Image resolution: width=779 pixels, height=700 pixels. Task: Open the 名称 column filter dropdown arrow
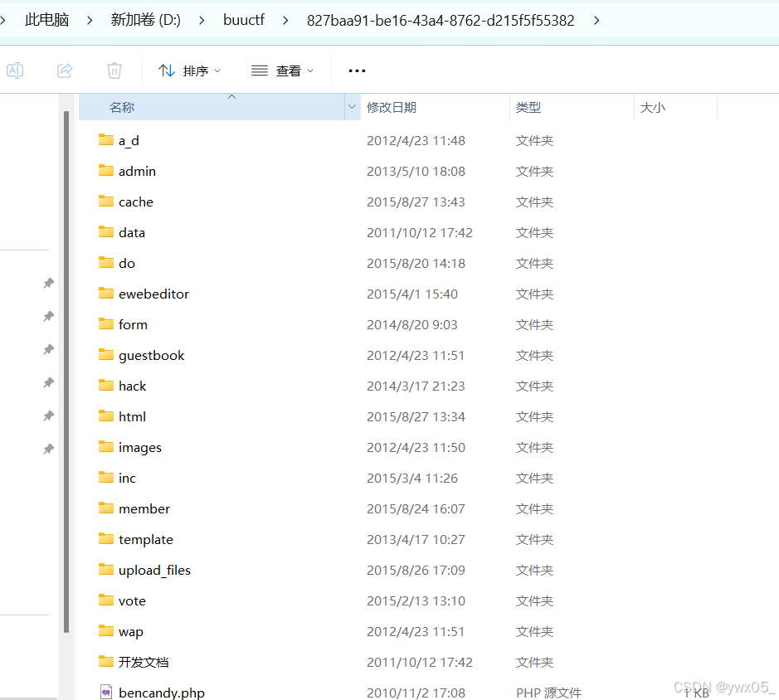pos(352,107)
